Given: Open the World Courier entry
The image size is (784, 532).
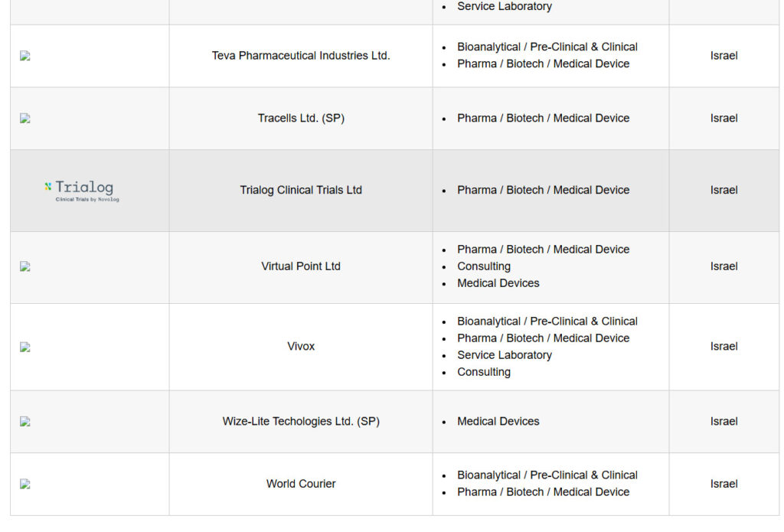Looking at the screenshot, I should pyautogui.click(x=301, y=484).
